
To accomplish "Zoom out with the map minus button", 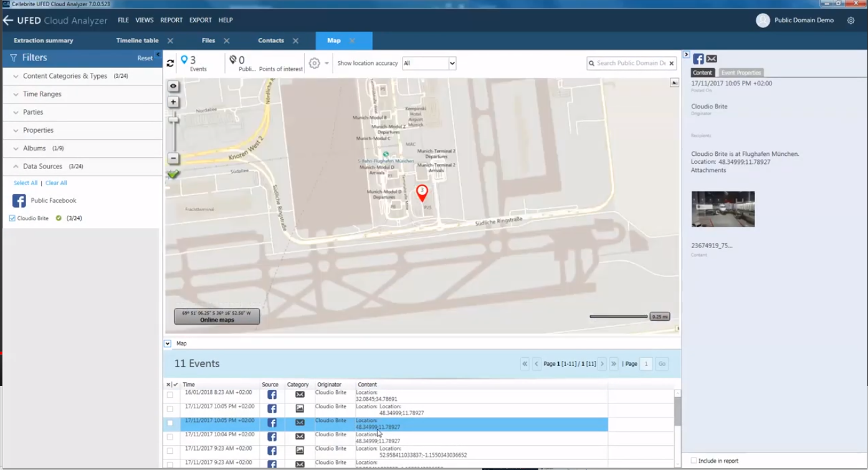I will (173, 158).
